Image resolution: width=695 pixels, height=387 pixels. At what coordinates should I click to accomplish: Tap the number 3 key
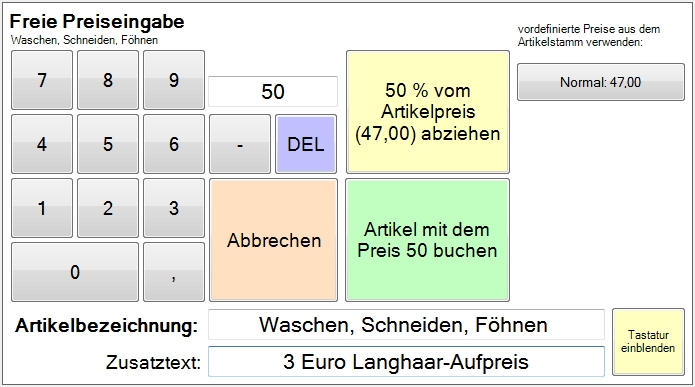pyautogui.click(x=174, y=208)
